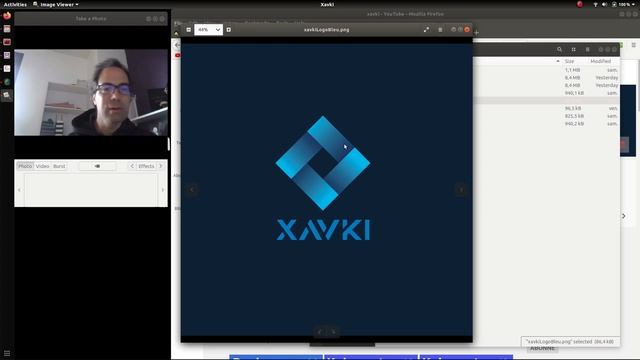Screen dimensions: 640x360
Task: Open the third red dock icon
Action: pyautogui.click(x=7, y=42)
